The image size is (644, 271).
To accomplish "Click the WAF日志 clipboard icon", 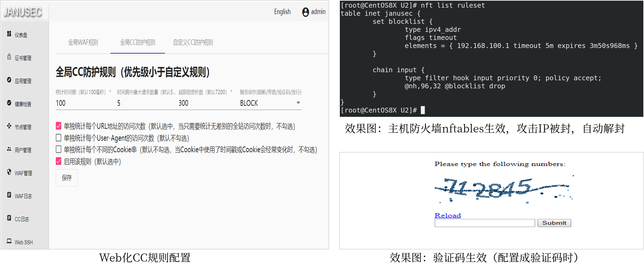I will 9,195.
